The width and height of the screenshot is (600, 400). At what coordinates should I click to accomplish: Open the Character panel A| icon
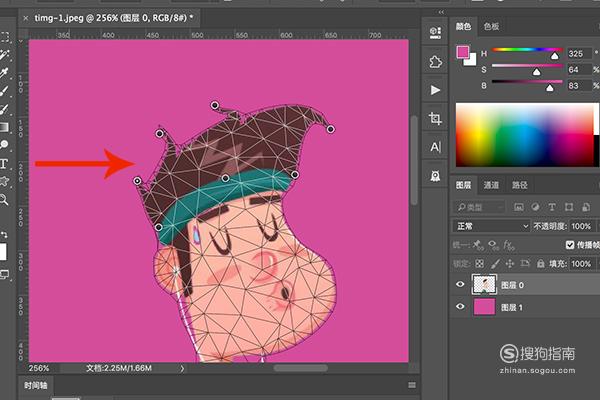click(435, 147)
